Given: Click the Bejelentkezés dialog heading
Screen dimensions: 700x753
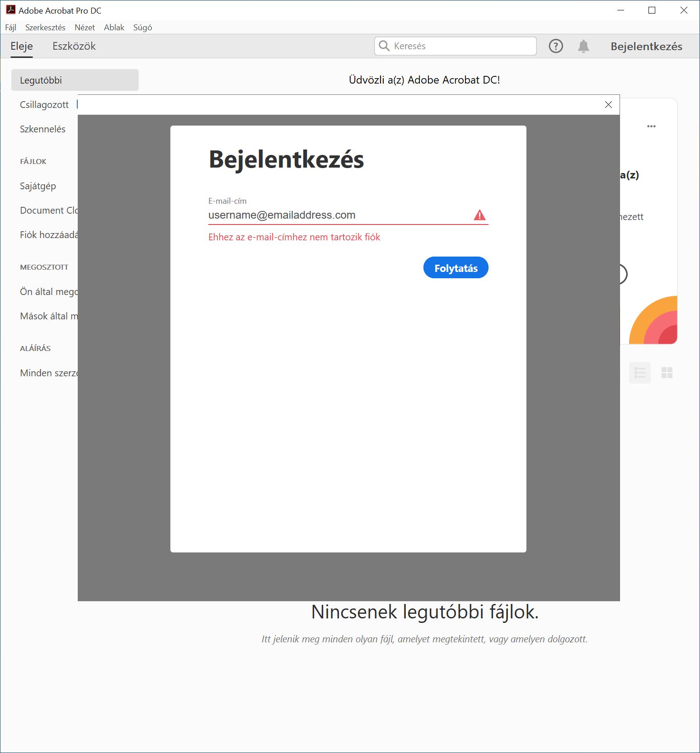Looking at the screenshot, I should [x=286, y=160].
